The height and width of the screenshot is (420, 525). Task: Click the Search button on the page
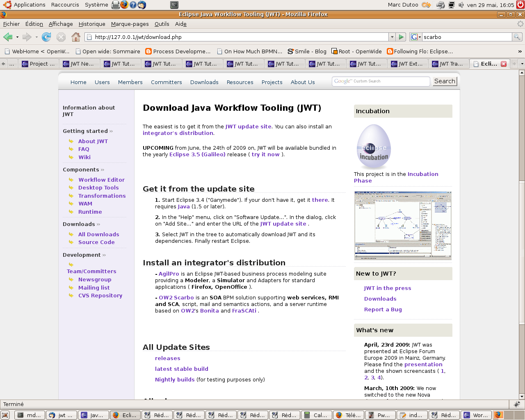(x=445, y=81)
